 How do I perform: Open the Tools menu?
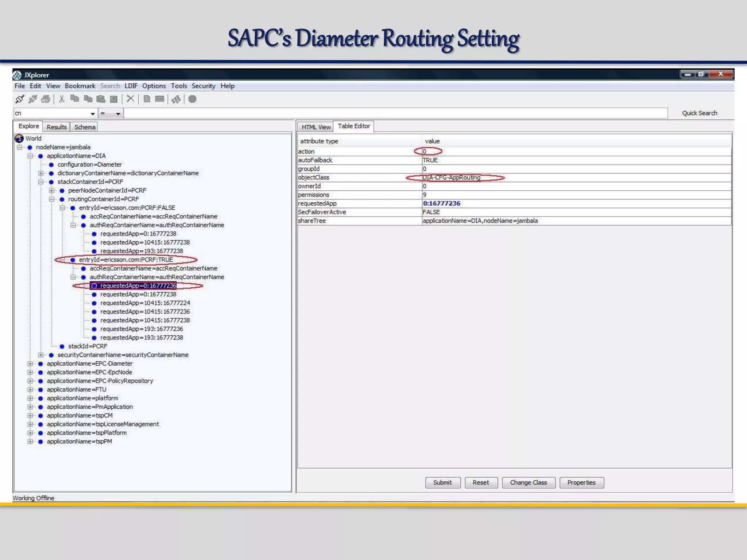pos(179,86)
